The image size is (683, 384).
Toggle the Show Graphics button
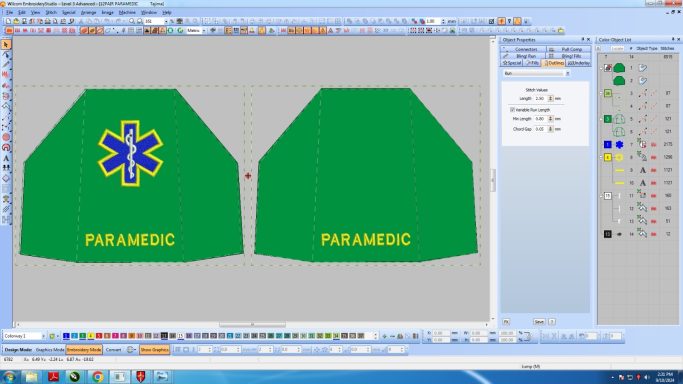click(x=154, y=350)
